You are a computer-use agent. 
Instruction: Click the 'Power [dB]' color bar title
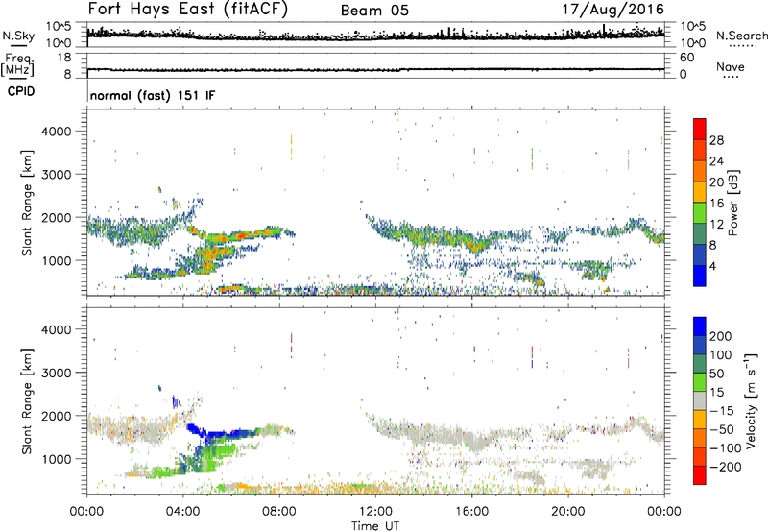click(732, 203)
